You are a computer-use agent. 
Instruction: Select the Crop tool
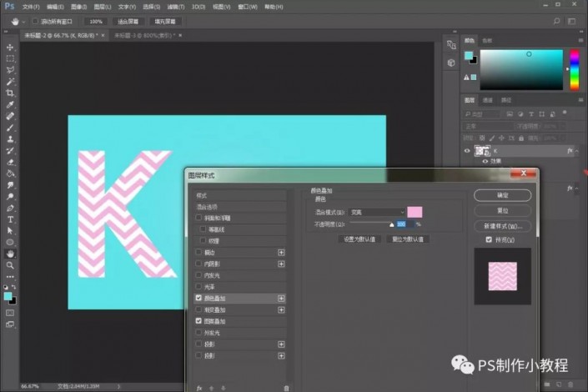(10, 93)
